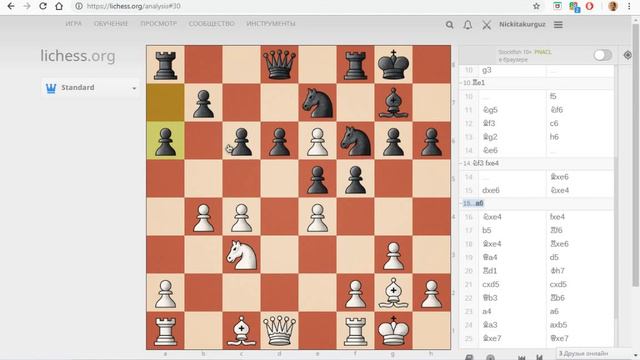Open the ОБУЧЕНИЕ menu
640x360 pixels.
(x=111, y=24)
